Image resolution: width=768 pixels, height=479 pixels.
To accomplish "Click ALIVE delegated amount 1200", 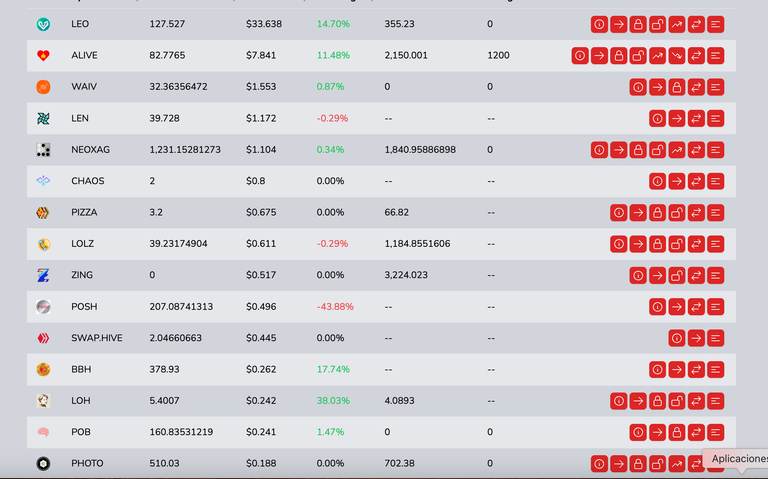I will click(498, 55).
